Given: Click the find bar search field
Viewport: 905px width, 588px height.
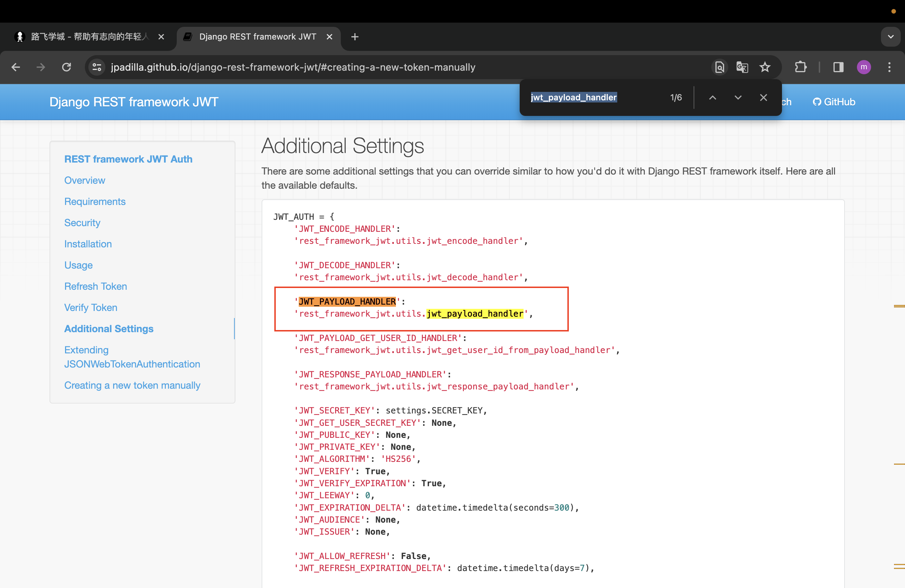Looking at the screenshot, I should tap(595, 98).
